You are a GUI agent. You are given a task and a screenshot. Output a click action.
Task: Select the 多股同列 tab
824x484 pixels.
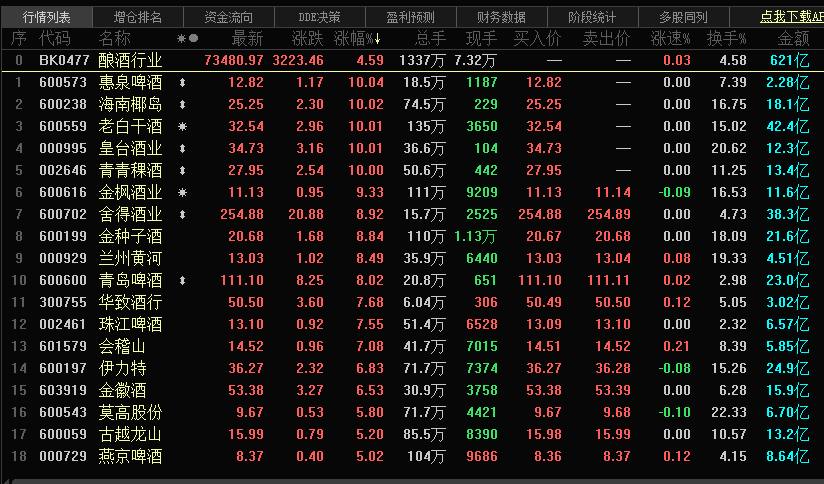(x=683, y=17)
